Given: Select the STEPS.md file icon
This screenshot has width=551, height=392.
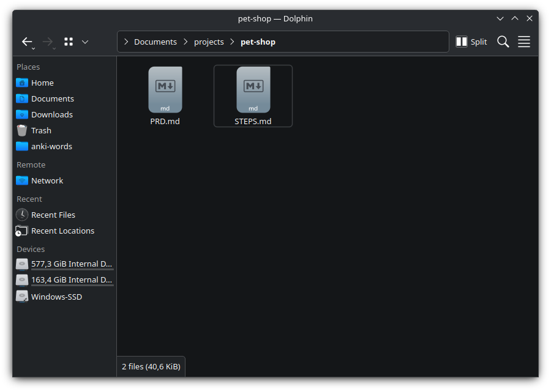Looking at the screenshot, I should coord(253,90).
